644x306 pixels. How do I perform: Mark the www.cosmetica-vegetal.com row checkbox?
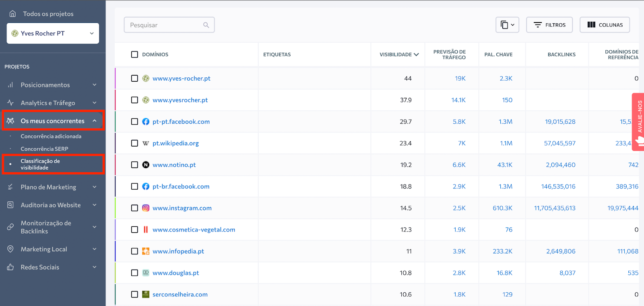click(134, 229)
